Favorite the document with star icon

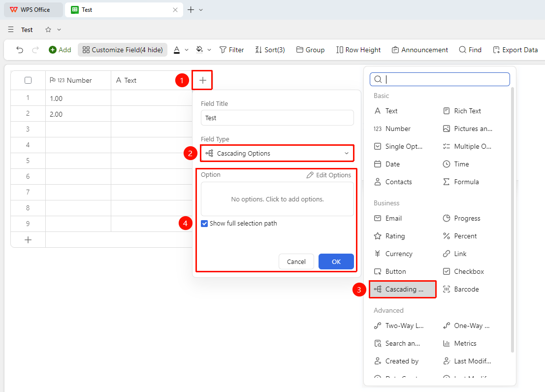pos(48,30)
